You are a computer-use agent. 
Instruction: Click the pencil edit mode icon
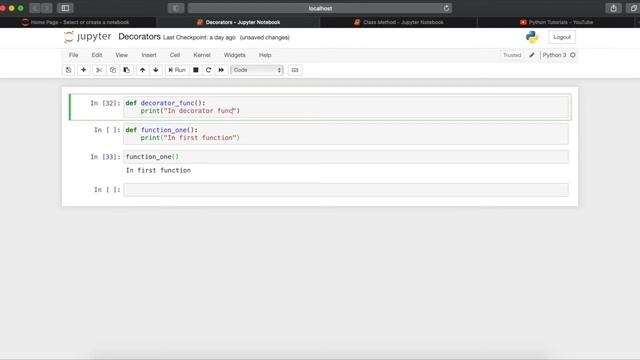click(x=532, y=55)
